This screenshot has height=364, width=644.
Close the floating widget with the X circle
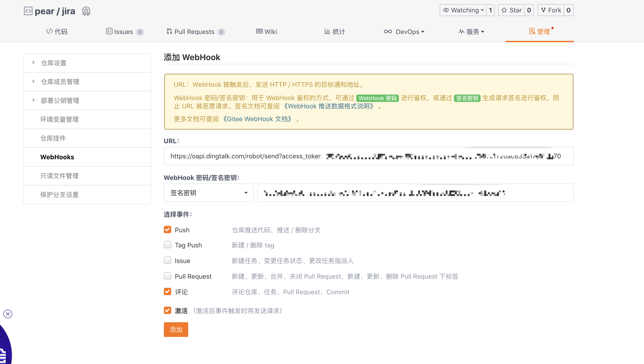point(8,314)
